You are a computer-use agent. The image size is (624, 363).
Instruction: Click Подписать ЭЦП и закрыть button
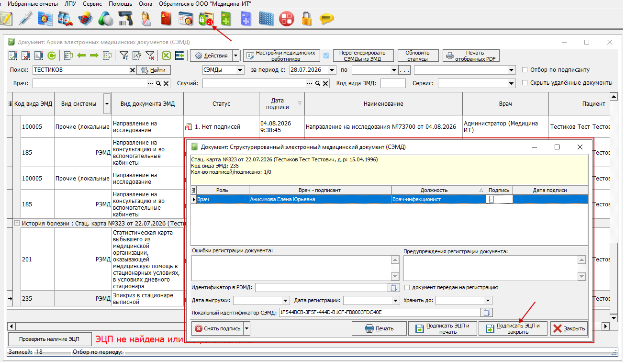513,329
